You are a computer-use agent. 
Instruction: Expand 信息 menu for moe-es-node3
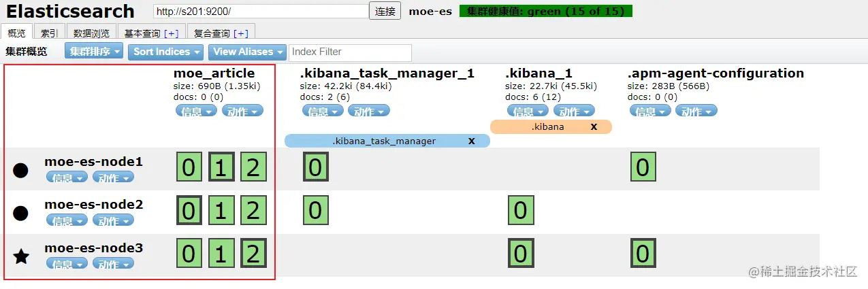pos(67,264)
